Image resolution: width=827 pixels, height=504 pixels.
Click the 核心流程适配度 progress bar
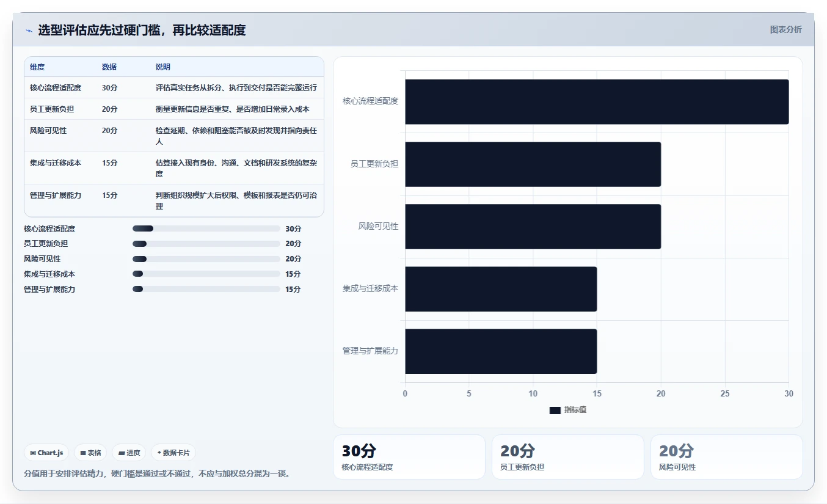point(206,228)
